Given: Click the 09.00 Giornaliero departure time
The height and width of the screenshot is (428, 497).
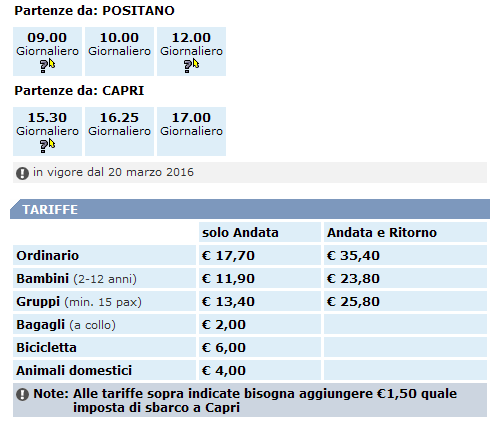Looking at the screenshot, I should (47, 37).
